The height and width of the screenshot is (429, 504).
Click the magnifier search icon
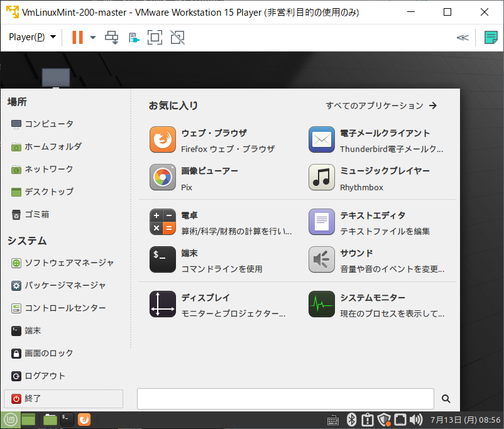(x=446, y=399)
